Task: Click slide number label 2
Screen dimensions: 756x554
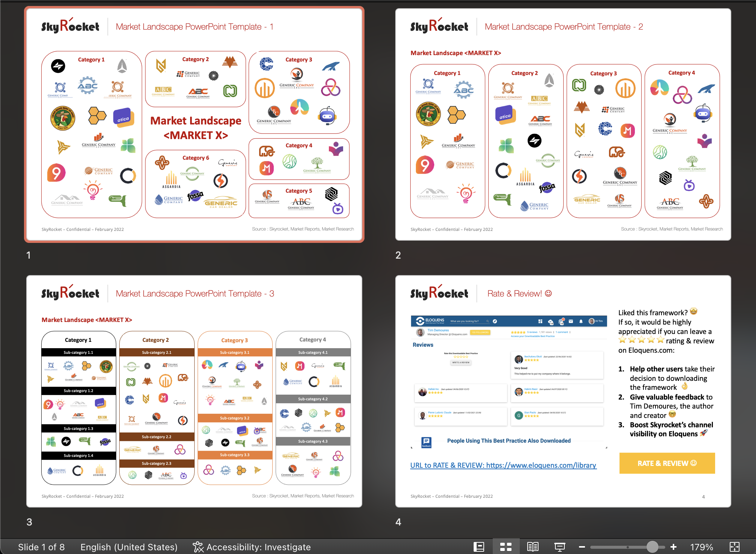Action: click(x=398, y=255)
